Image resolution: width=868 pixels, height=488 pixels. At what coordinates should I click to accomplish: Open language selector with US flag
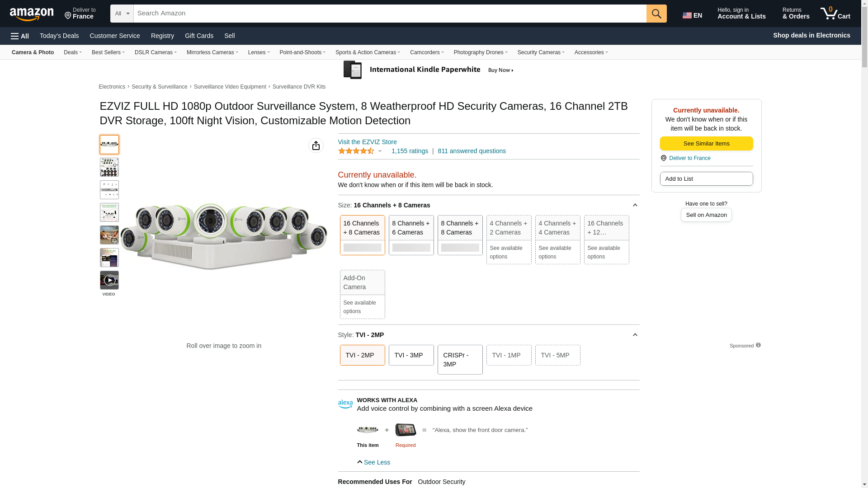[692, 15]
